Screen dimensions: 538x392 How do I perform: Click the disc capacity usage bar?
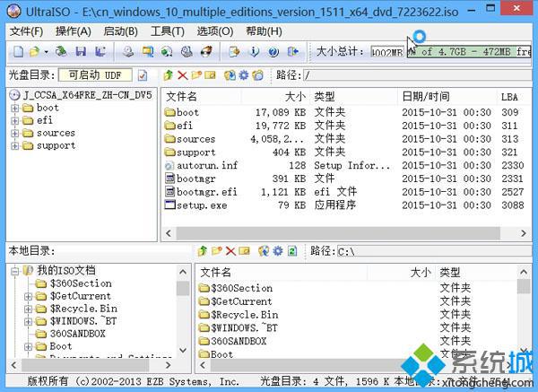[469, 52]
